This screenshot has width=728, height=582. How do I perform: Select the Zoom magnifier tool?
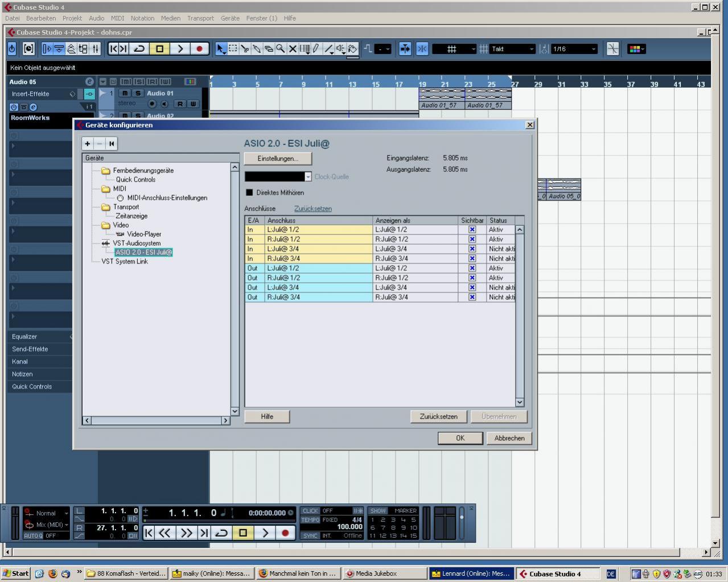pyautogui.click(x=281, y=49)
